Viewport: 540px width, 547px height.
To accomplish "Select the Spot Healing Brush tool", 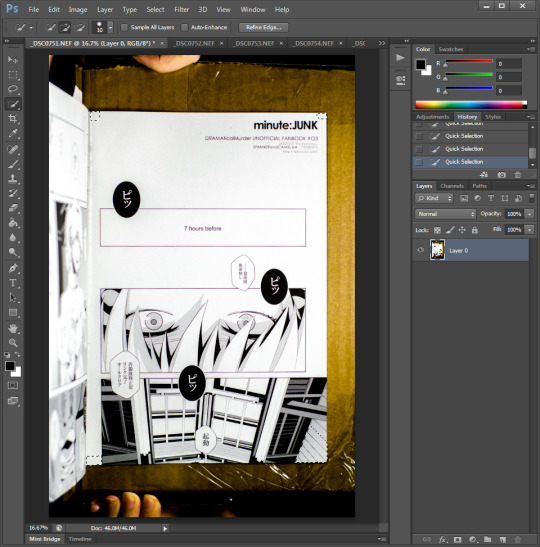I will pos(13,150).
